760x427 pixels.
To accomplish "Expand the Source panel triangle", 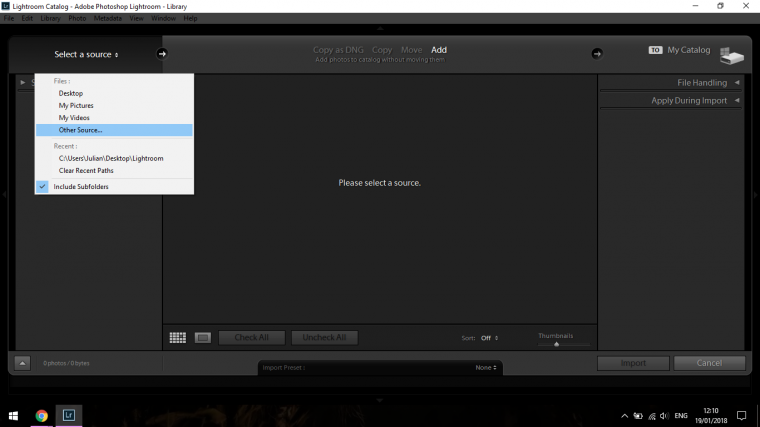I will 23,82.
